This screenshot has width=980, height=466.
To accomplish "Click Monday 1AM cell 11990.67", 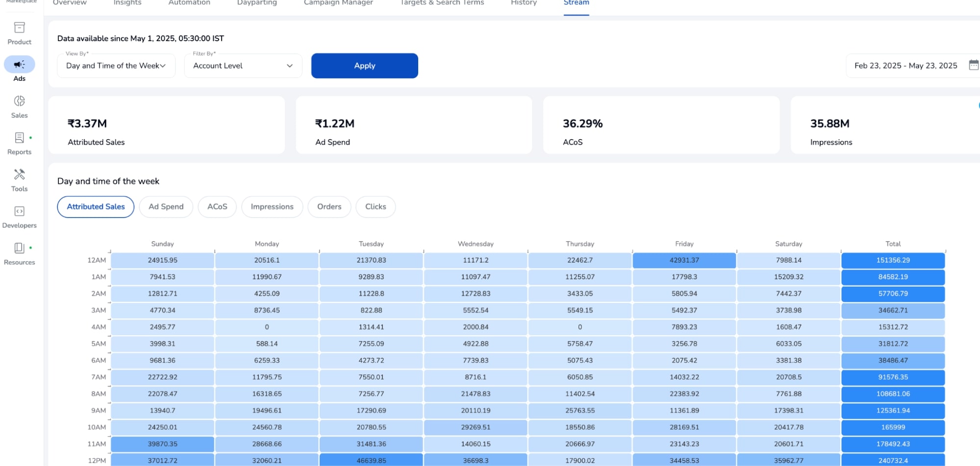I will pyautogui.click(x=267, y=277).
